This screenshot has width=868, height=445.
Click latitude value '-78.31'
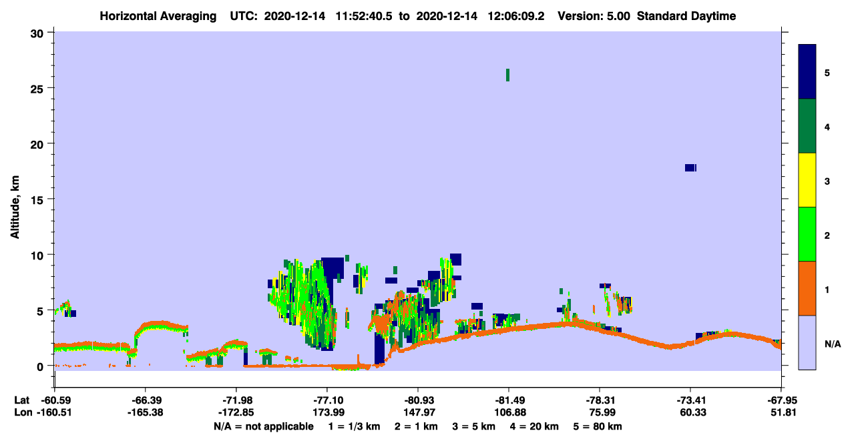click(600, 400)
